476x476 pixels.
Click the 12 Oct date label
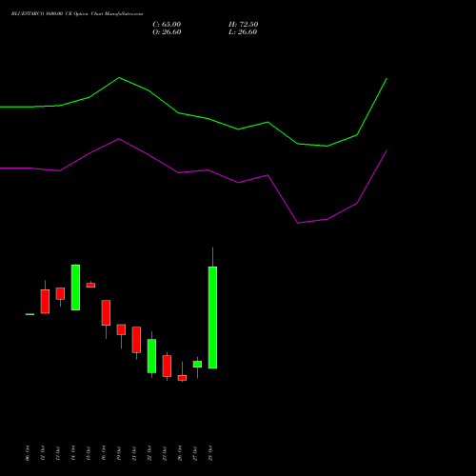(43, 453)
